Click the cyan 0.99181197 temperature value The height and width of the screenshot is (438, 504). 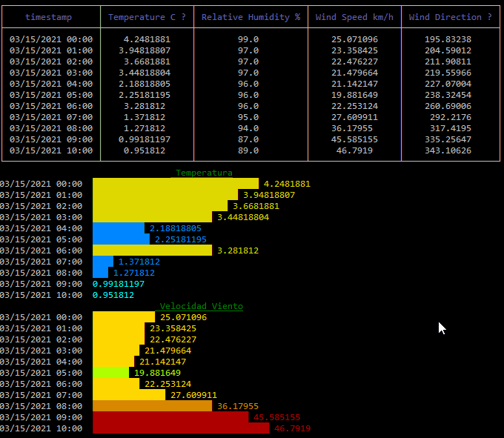coord(119,284)
